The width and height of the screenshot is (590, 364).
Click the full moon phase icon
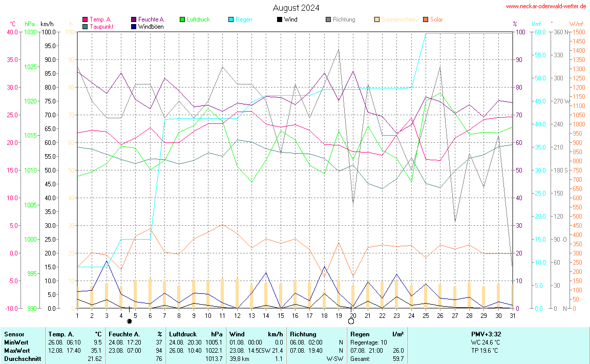(x=351, y=322)
